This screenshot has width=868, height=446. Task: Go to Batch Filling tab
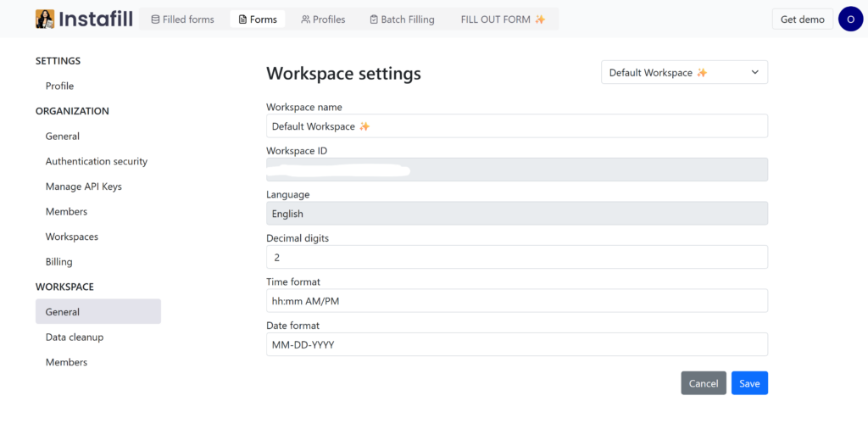coord(402,20)
